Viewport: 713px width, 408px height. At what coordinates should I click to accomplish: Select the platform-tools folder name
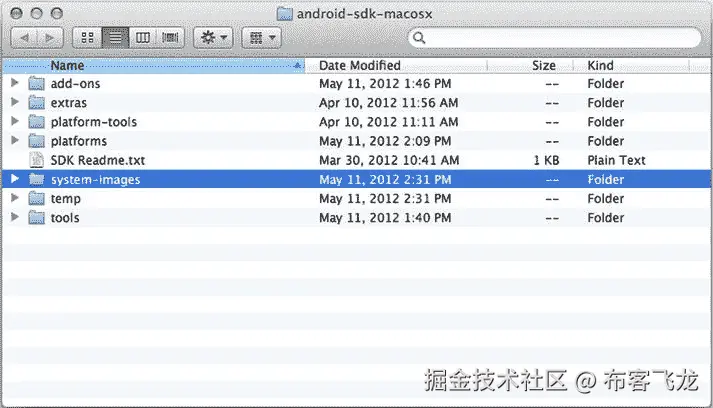coord(94,122)
